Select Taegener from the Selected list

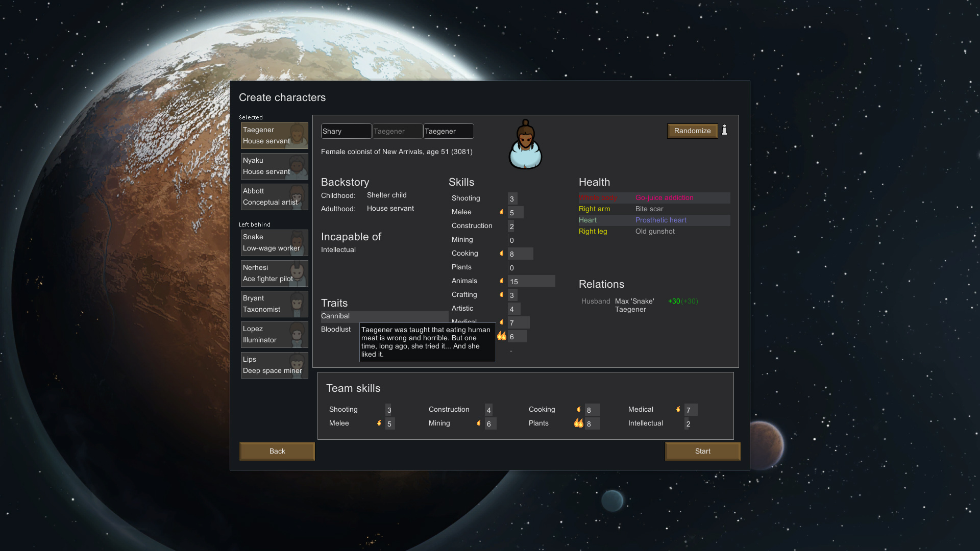273,135
